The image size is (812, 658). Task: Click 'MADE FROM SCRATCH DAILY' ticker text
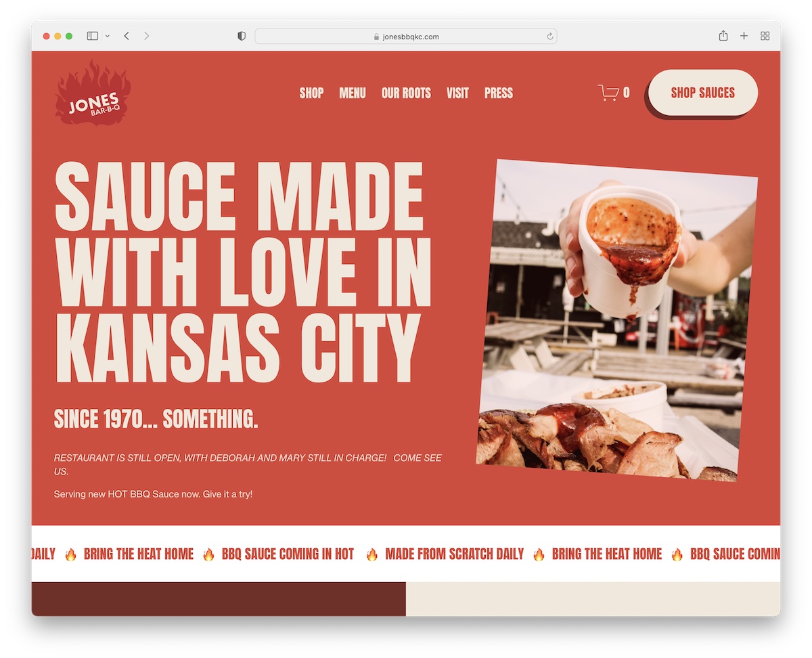pos(454,554)
